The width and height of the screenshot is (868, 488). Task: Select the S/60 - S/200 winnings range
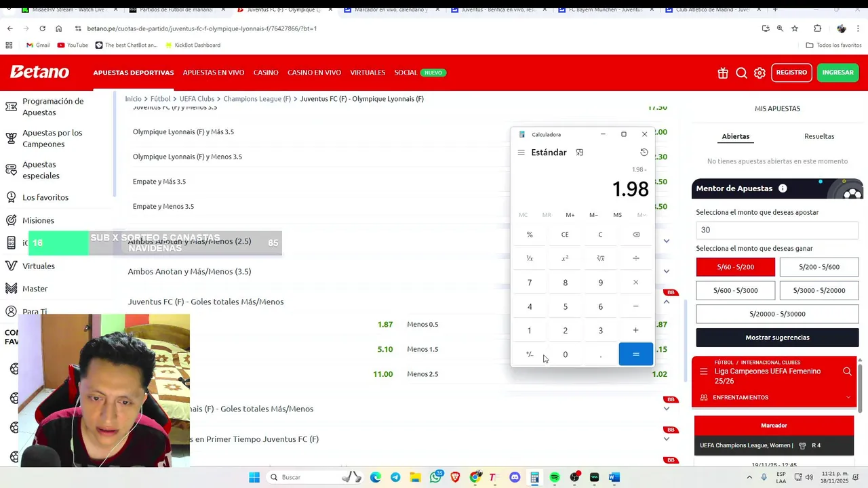point(736,267)
